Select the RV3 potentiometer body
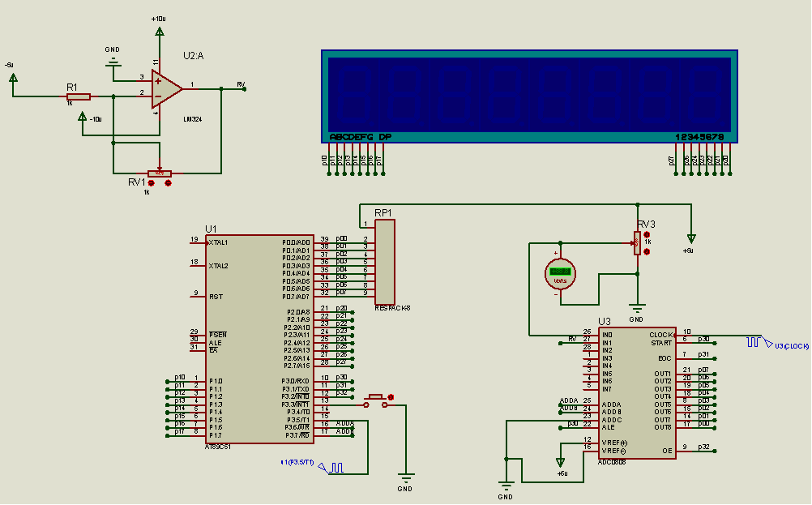This screenshot has width=812, height=505. pos(637,243)
